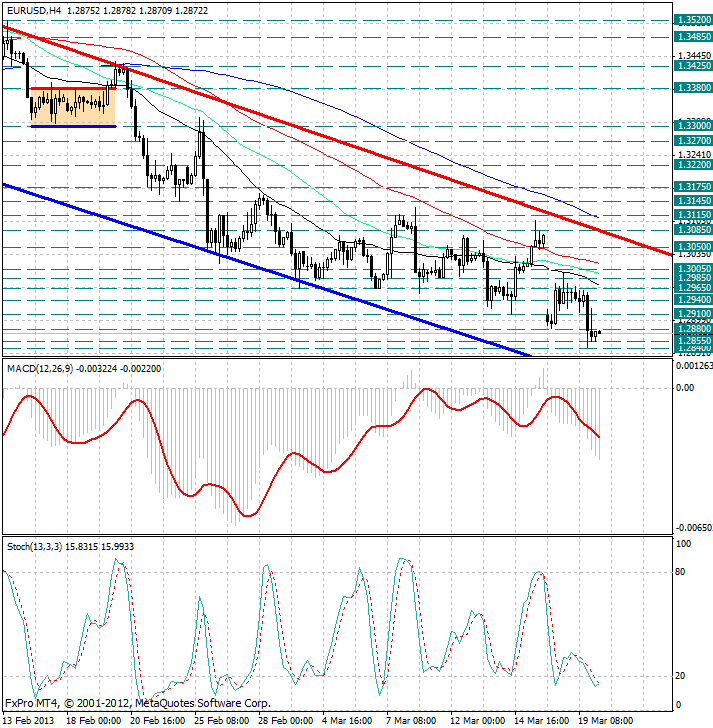
Task: Click the 18 Feb 00:00 date label
Action: tap(93, 720)
